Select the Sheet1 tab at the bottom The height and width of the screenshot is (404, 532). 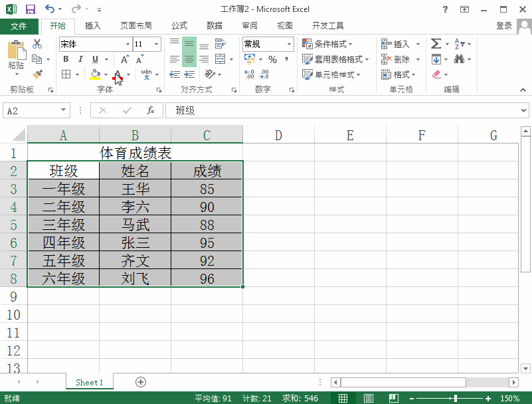(89, 383)
